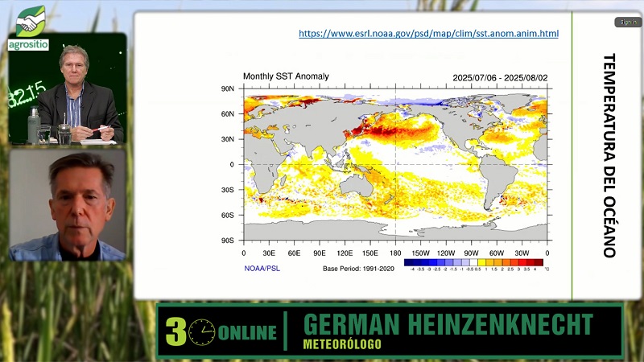Click the agrositio wordmark under the logo

(x=29, y=45)
